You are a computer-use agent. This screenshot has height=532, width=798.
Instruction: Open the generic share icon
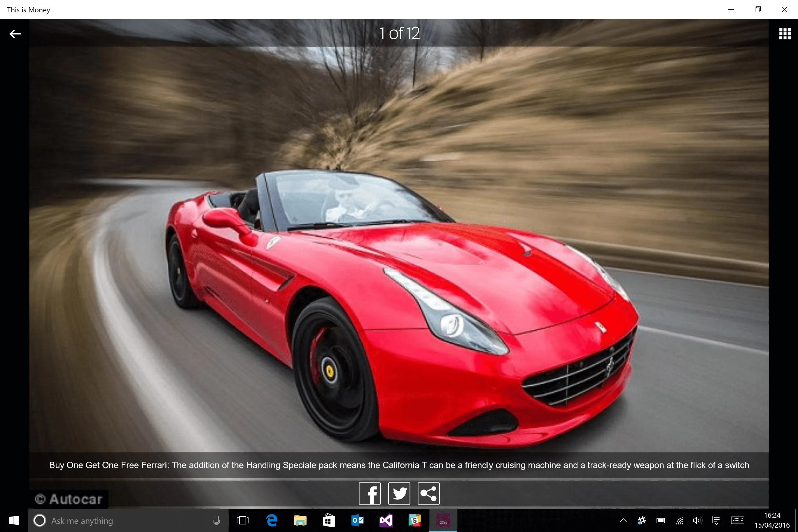[x=428, y=493]
